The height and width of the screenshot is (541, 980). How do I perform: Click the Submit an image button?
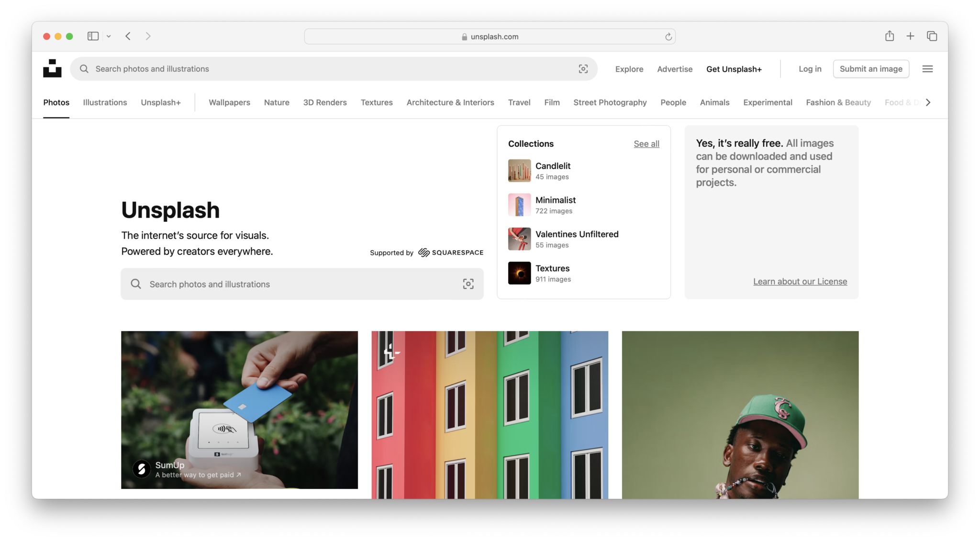click(x=871, y=68)
